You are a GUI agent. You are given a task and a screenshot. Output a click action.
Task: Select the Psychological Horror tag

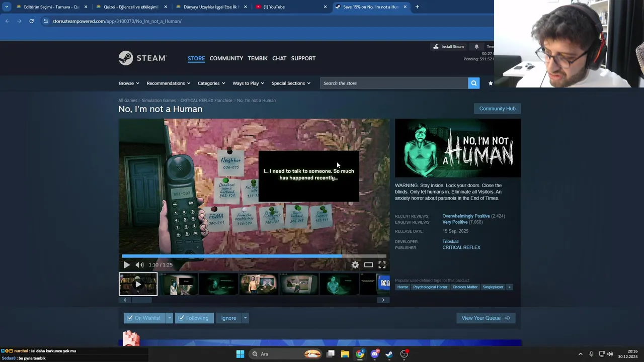[x=430, y=287]
